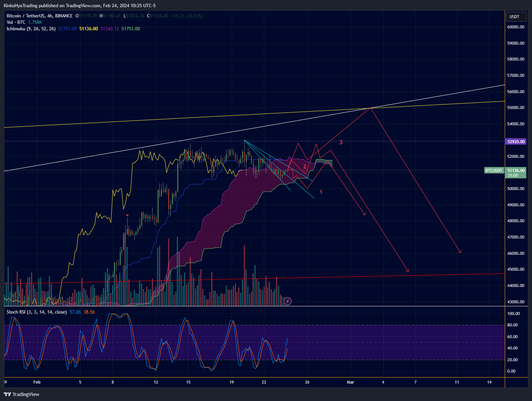Viewport: 532px width, 401px height.
Task: Select the Ichimoku (9, 26, 52, 26) indicator label
Action: (31, 29)
